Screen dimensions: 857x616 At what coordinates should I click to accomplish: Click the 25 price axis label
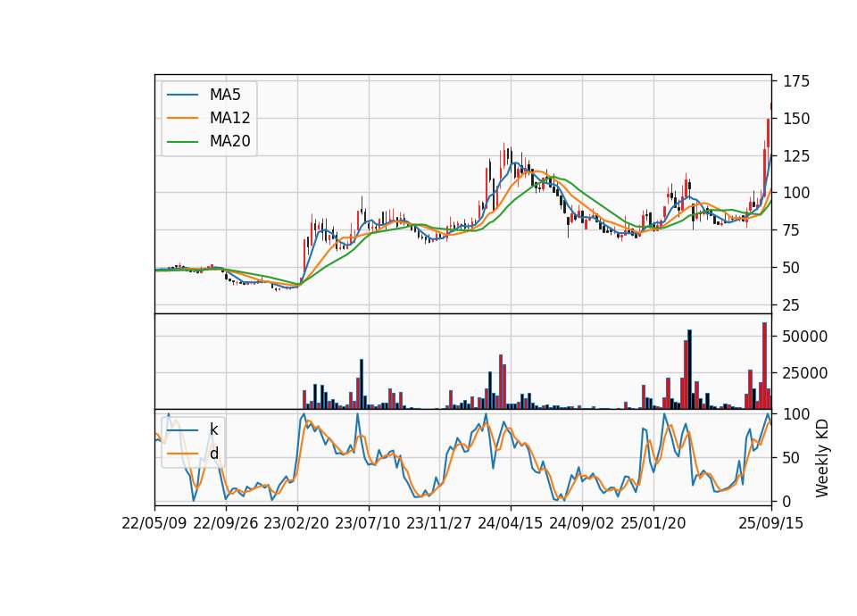[x=792, y=305]
